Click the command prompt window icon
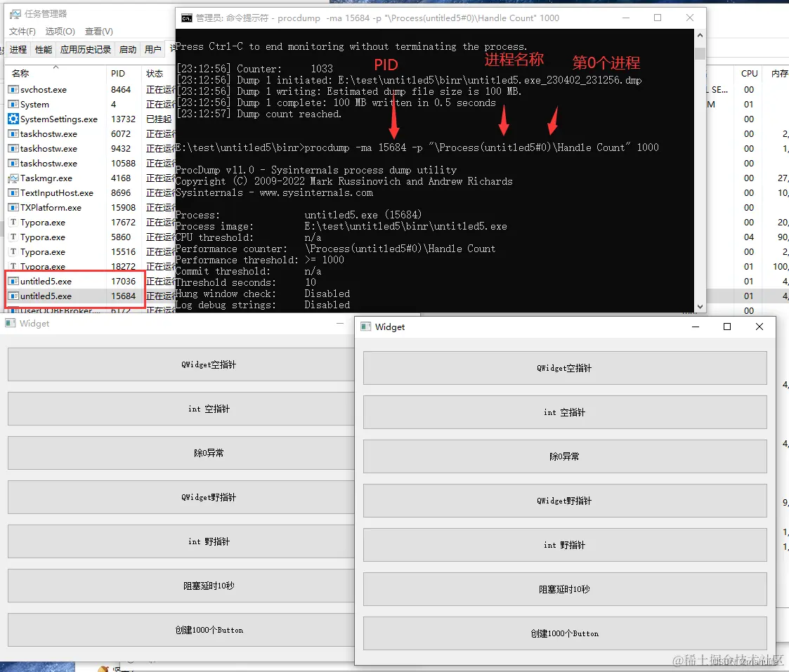The height and width of the screenshot is (672, 789). click(x=186, y=18)
